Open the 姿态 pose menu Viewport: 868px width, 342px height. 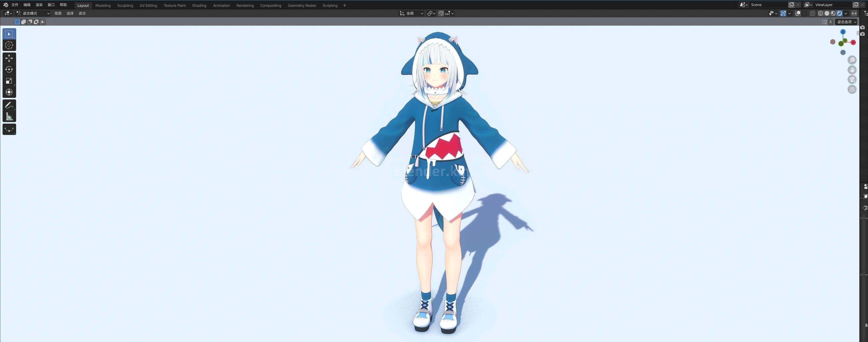tap(82, 13)
